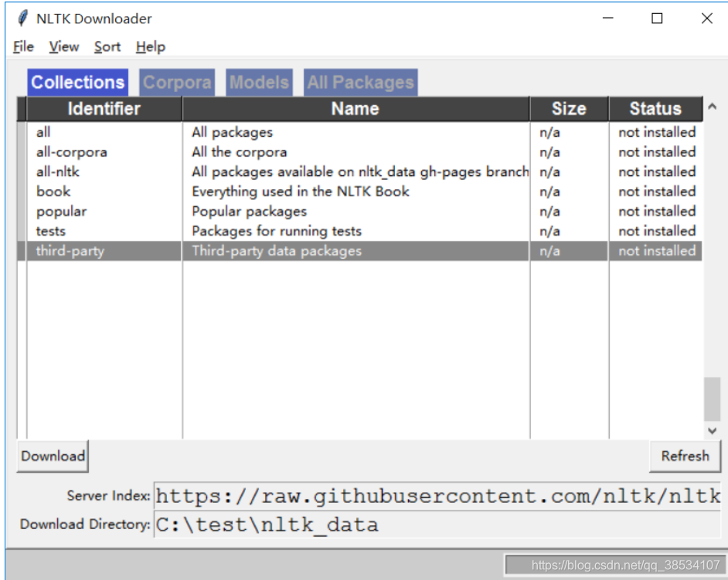Click the Refresh button
Viewport: 728px width, 580px height.
coord(685,456)
